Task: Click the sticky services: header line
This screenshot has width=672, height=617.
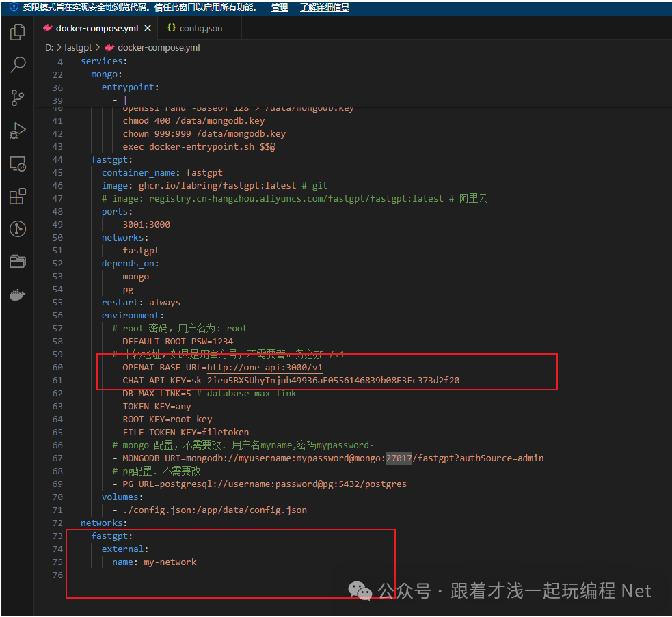Action: [104, 61]
